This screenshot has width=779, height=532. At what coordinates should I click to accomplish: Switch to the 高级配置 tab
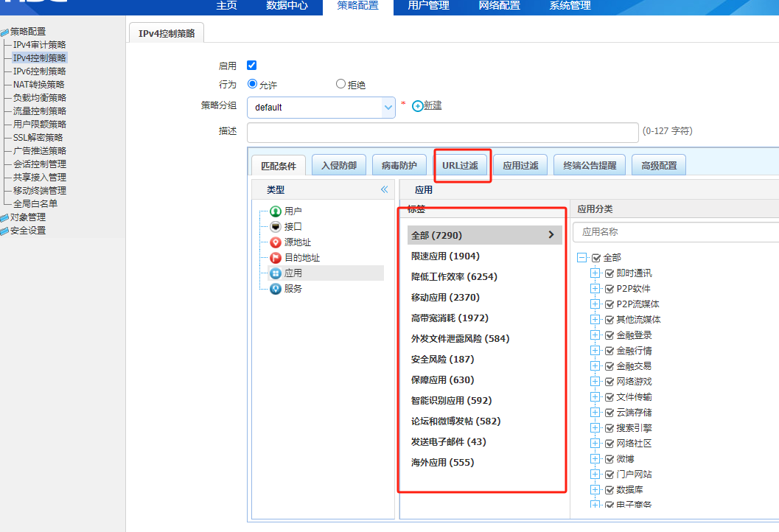(659, 165)
